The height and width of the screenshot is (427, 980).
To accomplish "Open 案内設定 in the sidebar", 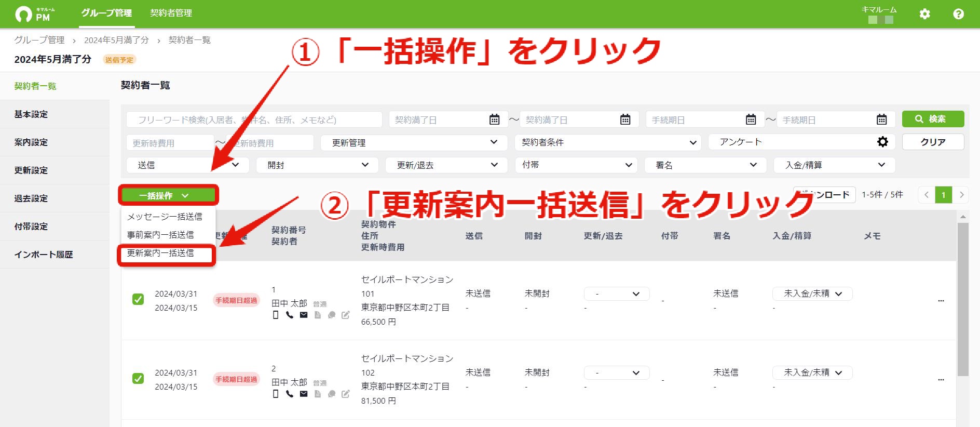I will click(x=55, y=142).
